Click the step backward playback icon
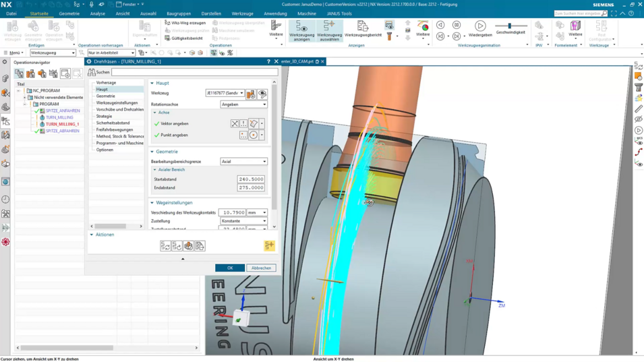 click(x=440, y=25)
